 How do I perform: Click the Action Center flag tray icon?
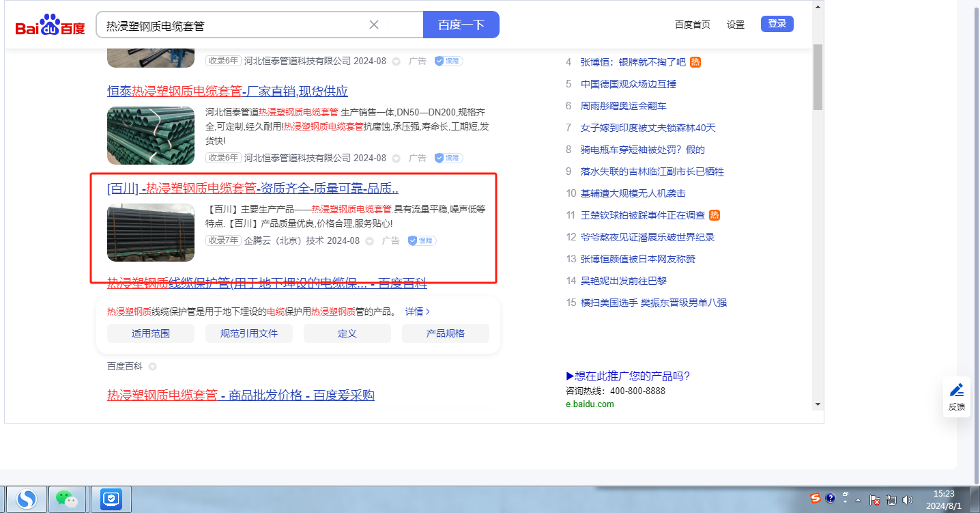pos(876,500)
